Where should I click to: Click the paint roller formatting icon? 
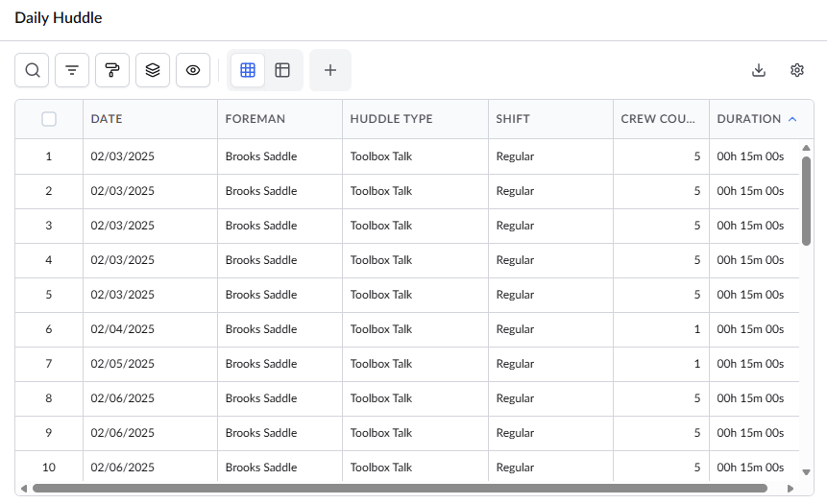point(112,70)
